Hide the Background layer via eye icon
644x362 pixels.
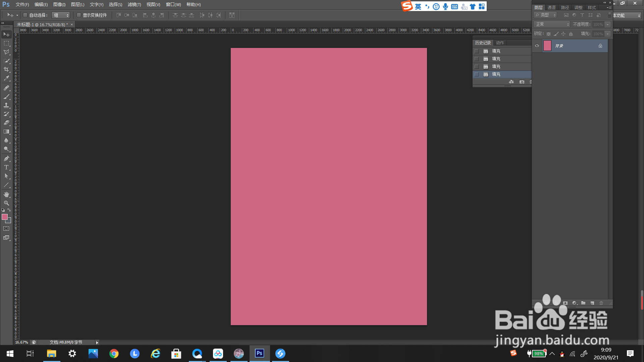point(537,46)
